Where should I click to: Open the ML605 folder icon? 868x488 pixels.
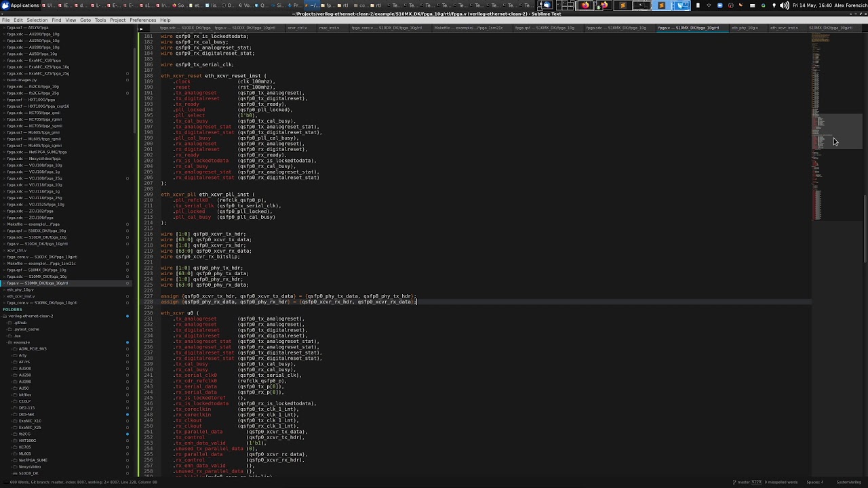coord(15,453)
